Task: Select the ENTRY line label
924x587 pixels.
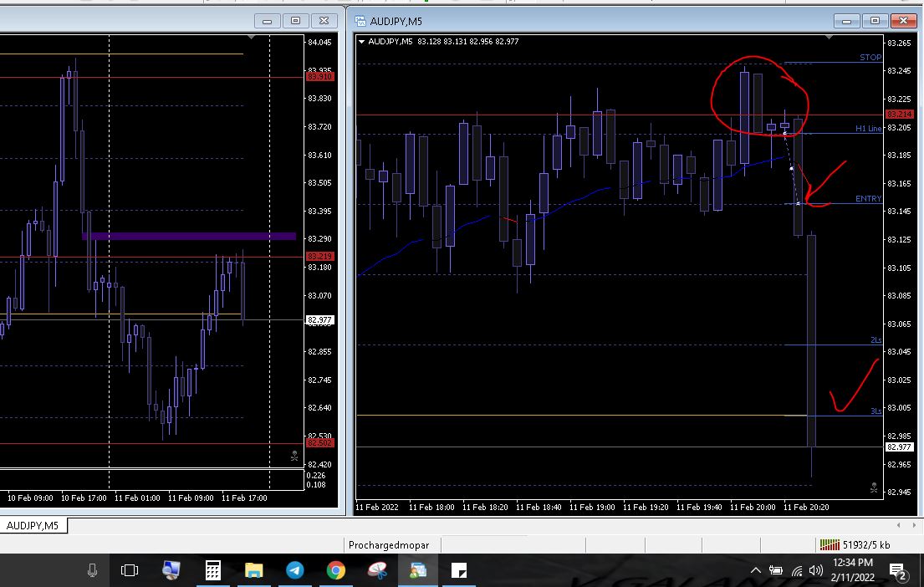Action: (x=869, y=199)
